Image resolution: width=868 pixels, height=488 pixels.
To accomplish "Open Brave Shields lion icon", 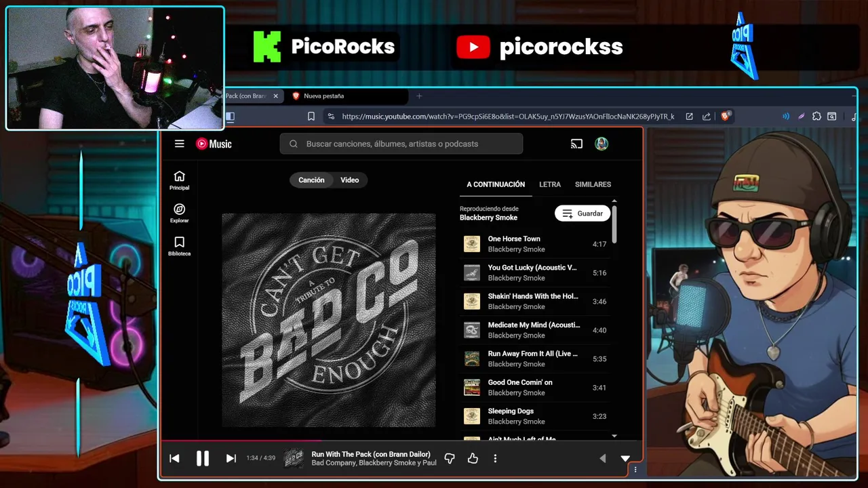I will point(725,117).
